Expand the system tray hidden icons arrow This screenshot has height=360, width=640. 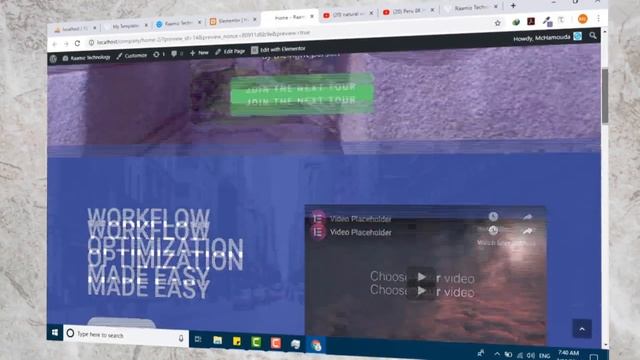click(x=497, y=354)
